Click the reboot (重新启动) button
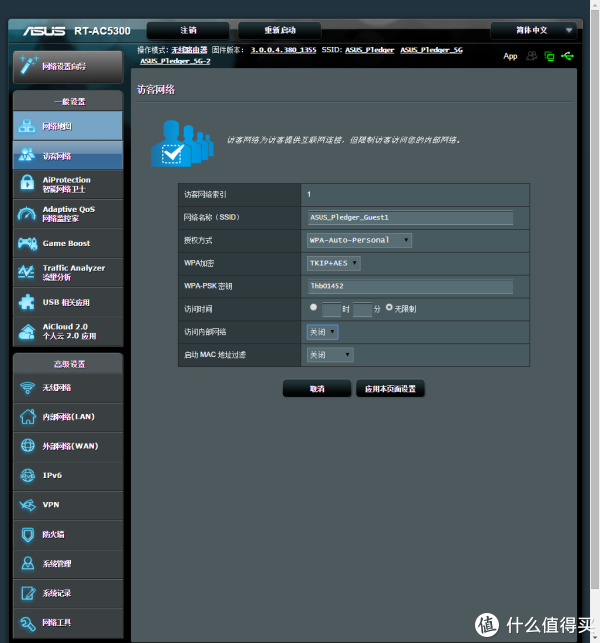This screenshot has width=600, height=643. coord(280,30)
